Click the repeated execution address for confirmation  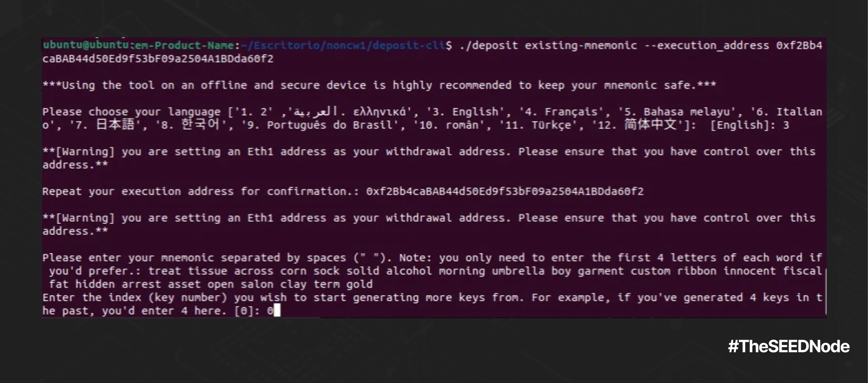504,191
